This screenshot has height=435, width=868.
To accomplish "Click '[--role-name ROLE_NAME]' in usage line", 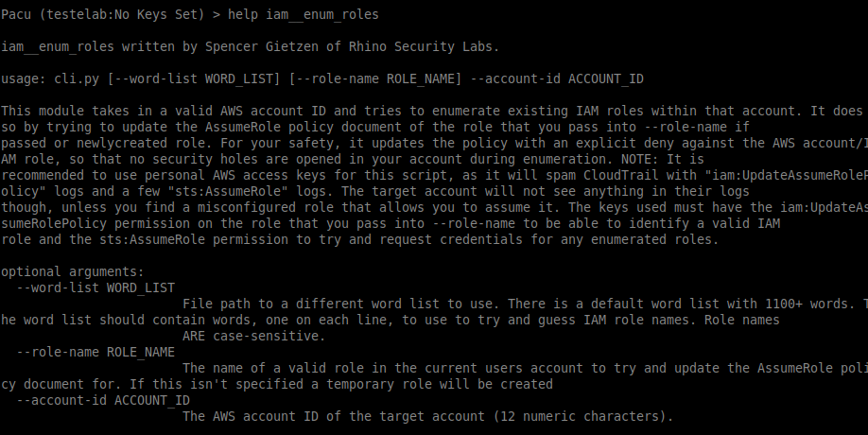I will [375, 78].
